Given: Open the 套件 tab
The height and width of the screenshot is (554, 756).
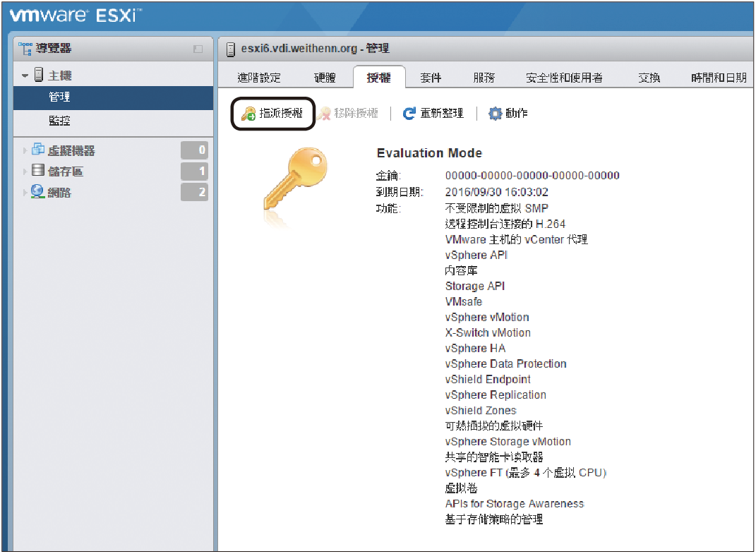Looking at the screenshot, I should coord(431,78).
